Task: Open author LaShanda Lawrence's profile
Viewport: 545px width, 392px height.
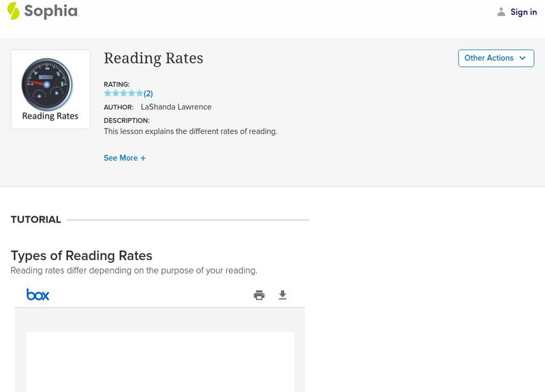Action: [176, 107]
